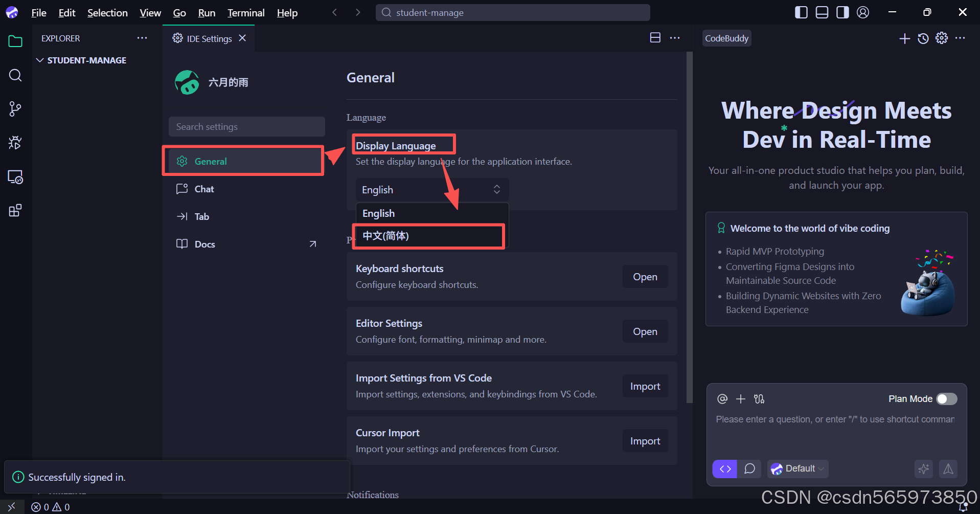Choose English from the language list
The width and height of the screenshot is (980, 514).
coord(432,213)
